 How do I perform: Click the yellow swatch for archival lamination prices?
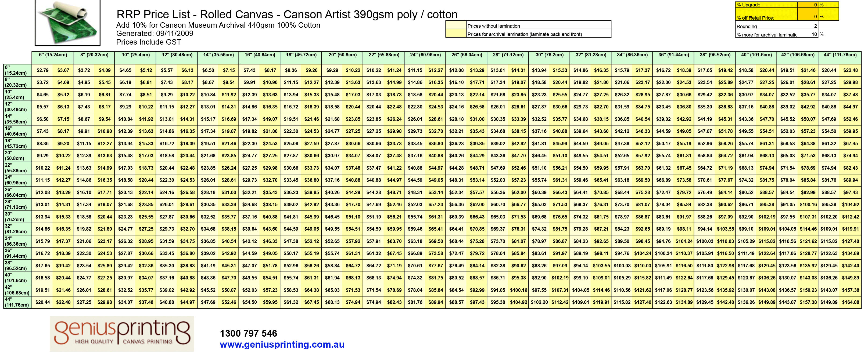[456, 33]
